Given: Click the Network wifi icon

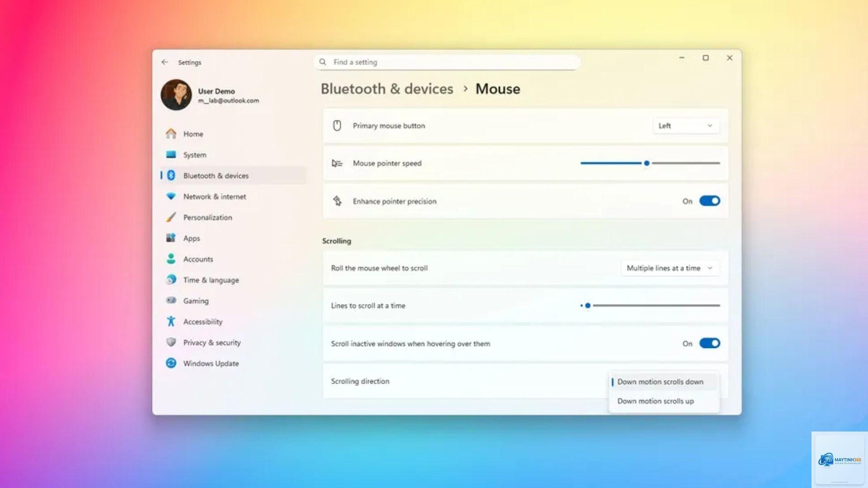Looking at the screenshot, I should point(171,197).
